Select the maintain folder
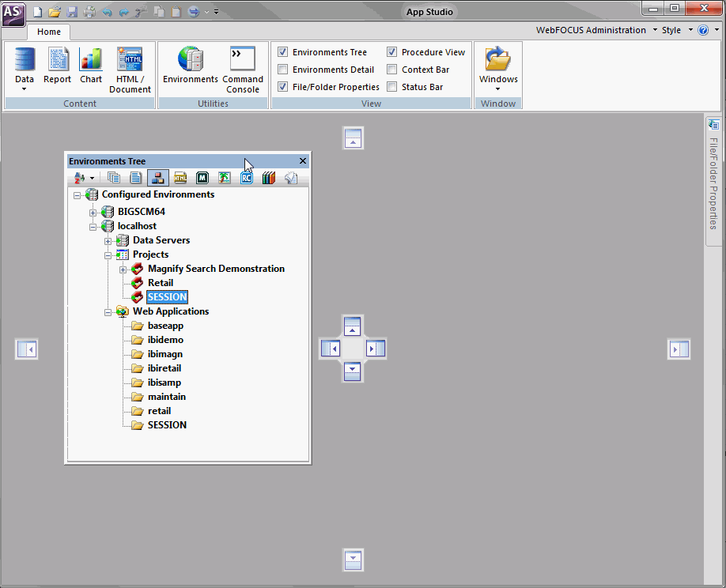The height and width of the screenshot is (588, 726). pyautogui.click(x=167, y=397)
